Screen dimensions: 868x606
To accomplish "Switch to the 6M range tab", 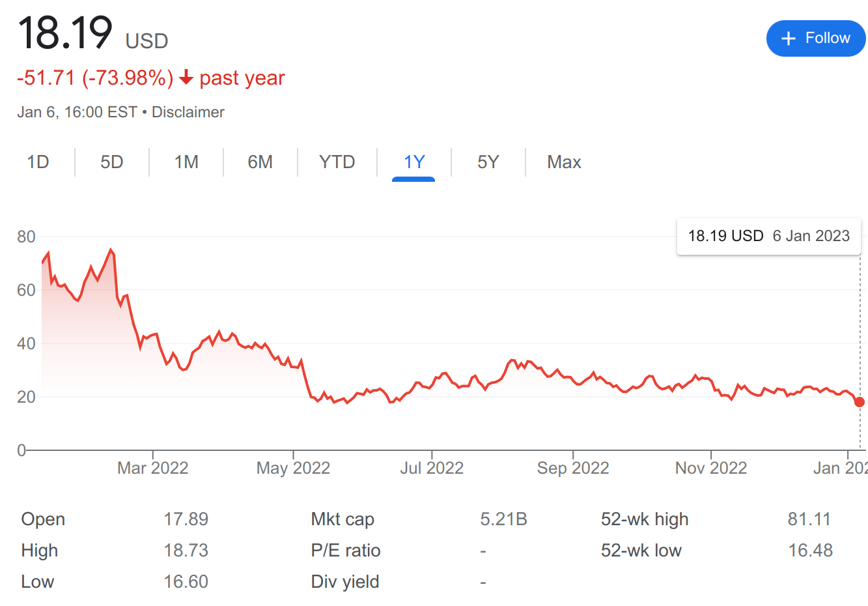I will point(260,162).
